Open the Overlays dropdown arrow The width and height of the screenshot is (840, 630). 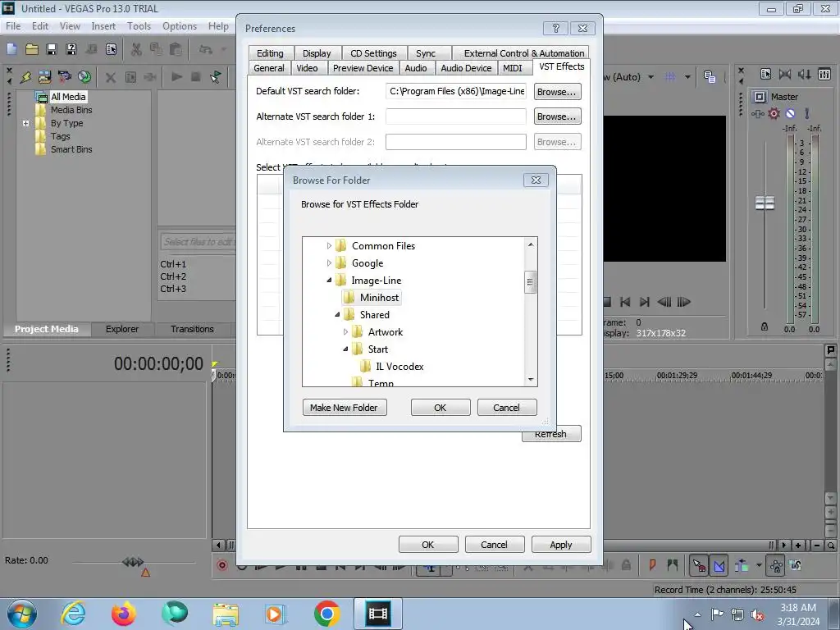pyautogui.click(x=687, y=77)
